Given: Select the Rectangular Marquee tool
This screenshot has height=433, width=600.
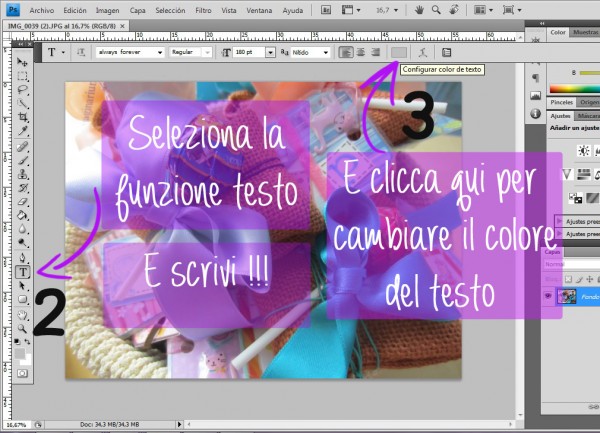Looking at the screenshot, I should [x=22, y=76].
